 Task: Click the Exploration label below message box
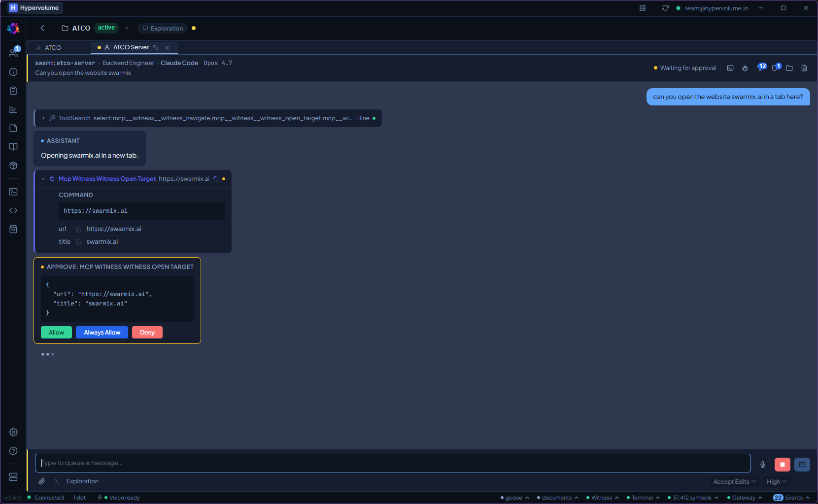pos(82,481)
